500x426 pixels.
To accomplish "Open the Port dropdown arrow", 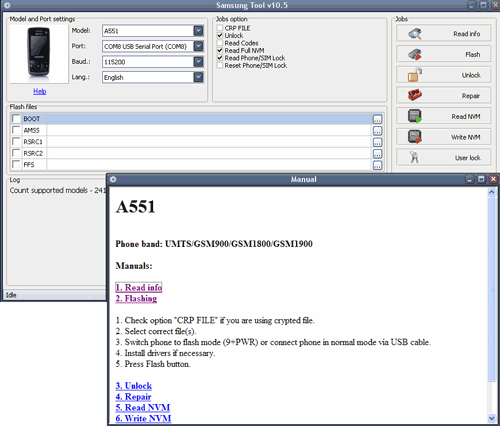I will [198, 46].
